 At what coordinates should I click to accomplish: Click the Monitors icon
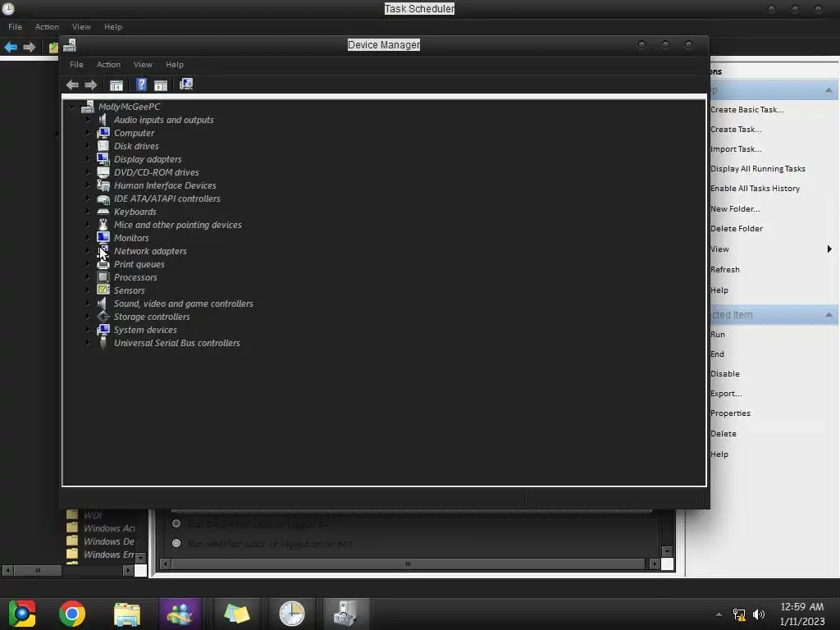tap(103, 237)
